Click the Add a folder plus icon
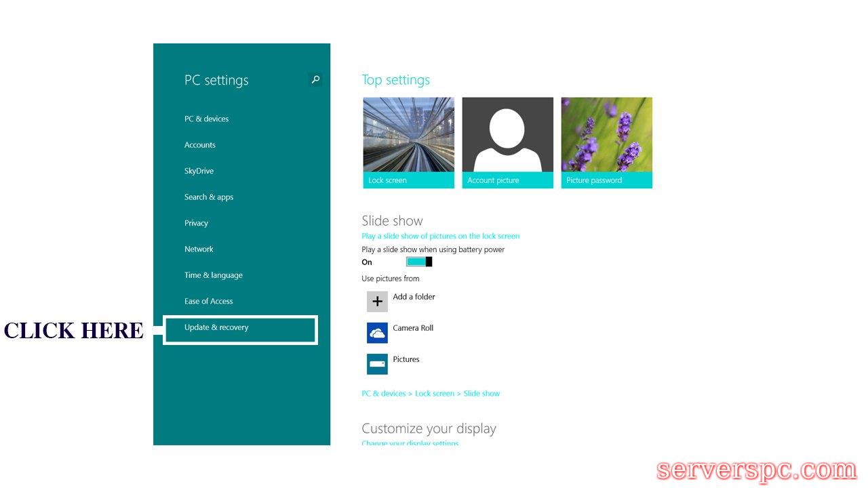 tap(377, 302)
